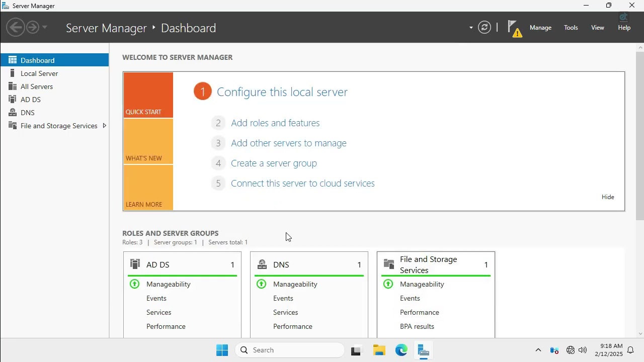Open dropdown arrow left of Refresh icon
The height and width of the screenshot is (362, 644).
tap(471, 28)
